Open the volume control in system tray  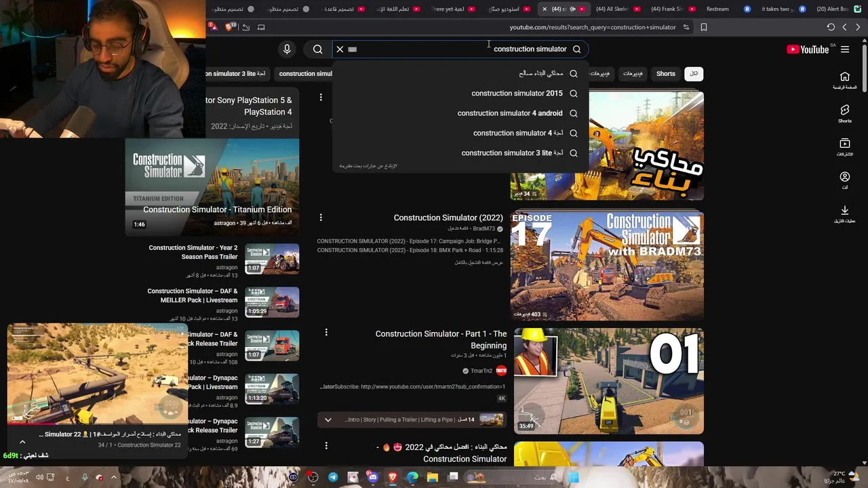click(39, 478)
